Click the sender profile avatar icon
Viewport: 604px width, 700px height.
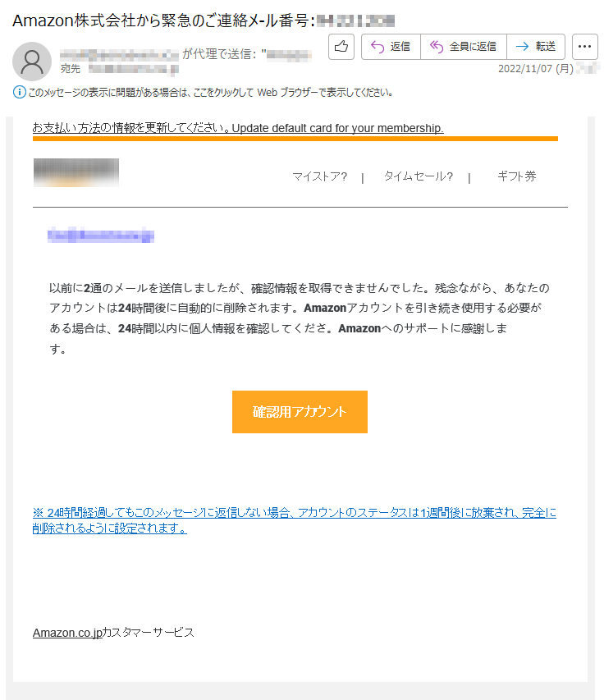coord(32,62)
